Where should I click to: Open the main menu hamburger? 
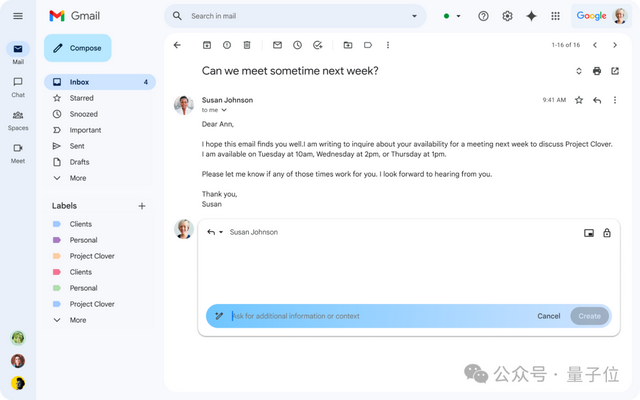pyautogui.click(x=18, y=16)
